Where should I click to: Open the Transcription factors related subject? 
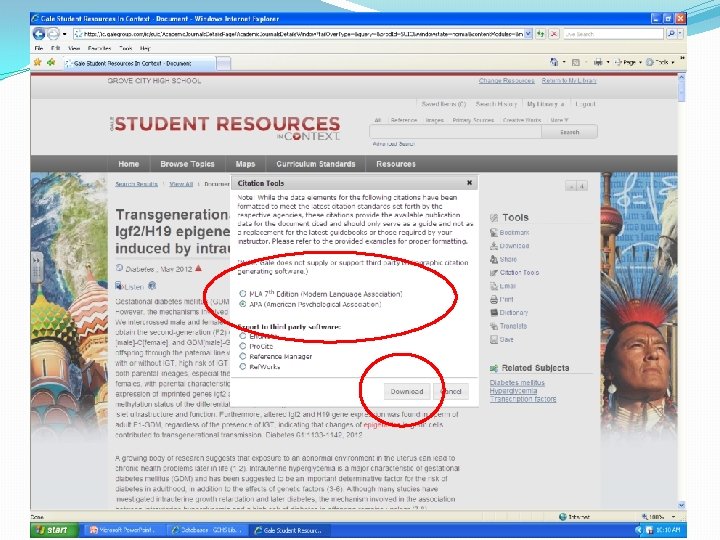[x=523, y=399]
